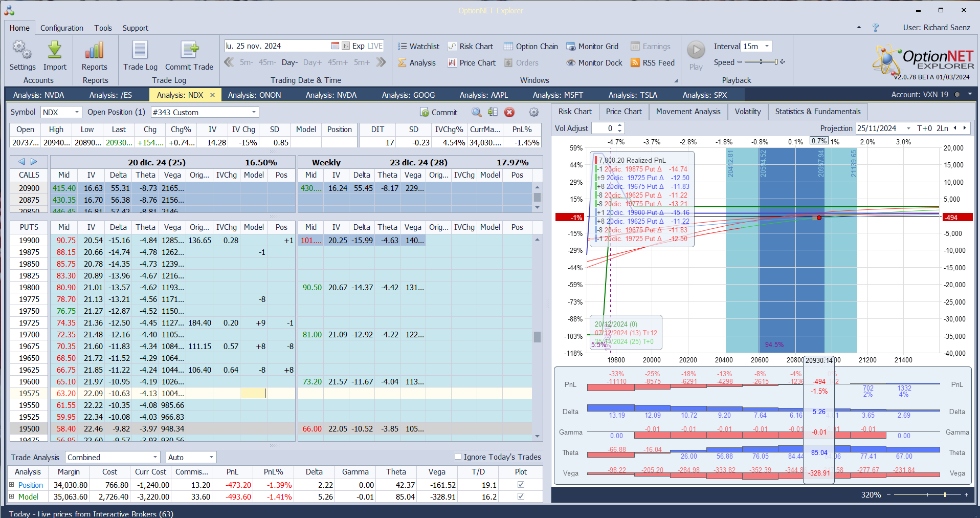Viewport: 980px width, 518px height.
Task: Click the 19575 put Model cell
Action: [253, 393]
